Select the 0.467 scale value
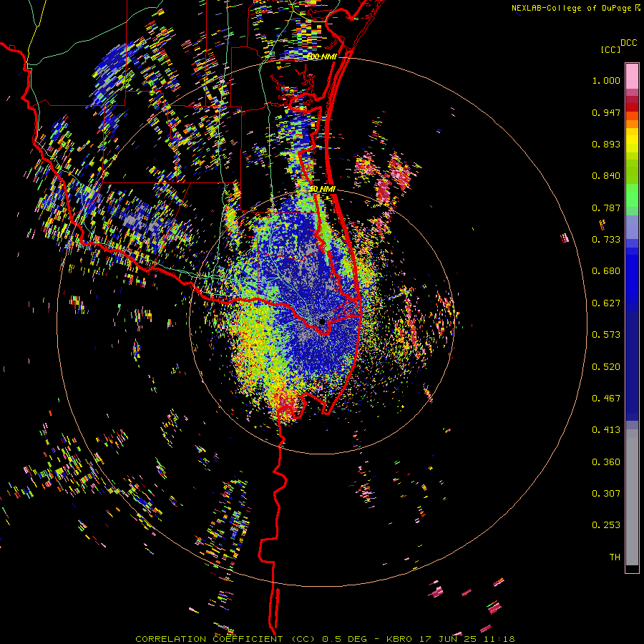 coord(606,399)
